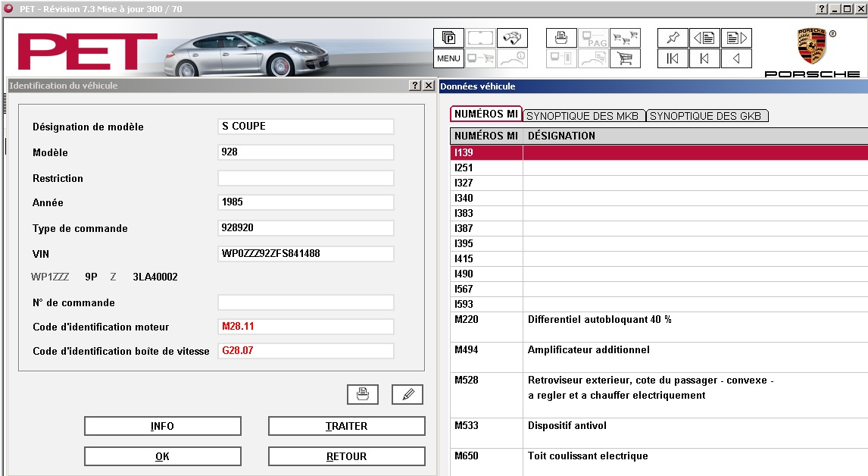The width and height of the screenshot is (868, 476).
Task: Click the multiple shopping carts icon
Action: pos(625,38)
